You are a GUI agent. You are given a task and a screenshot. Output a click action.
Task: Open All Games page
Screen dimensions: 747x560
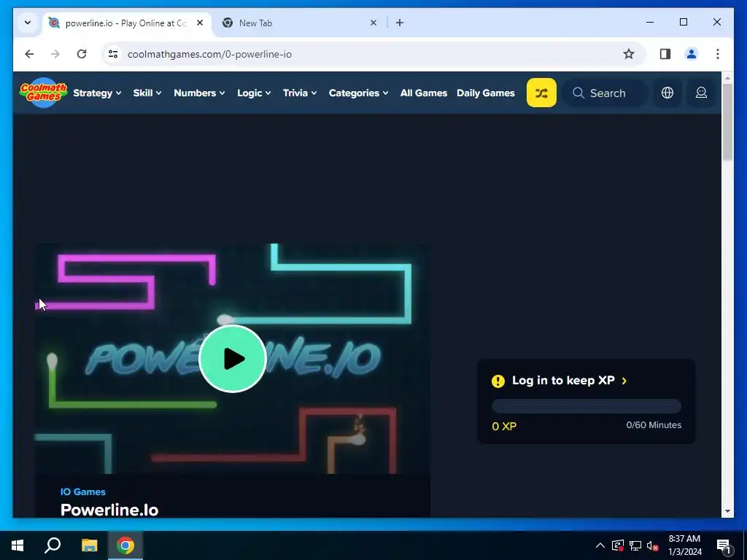click(x=424, y=93)
